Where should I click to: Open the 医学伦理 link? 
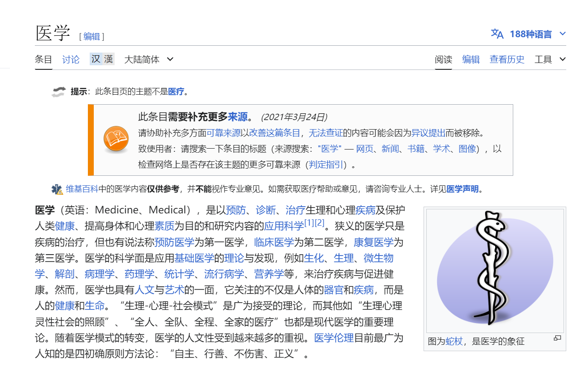click(334, 338)
